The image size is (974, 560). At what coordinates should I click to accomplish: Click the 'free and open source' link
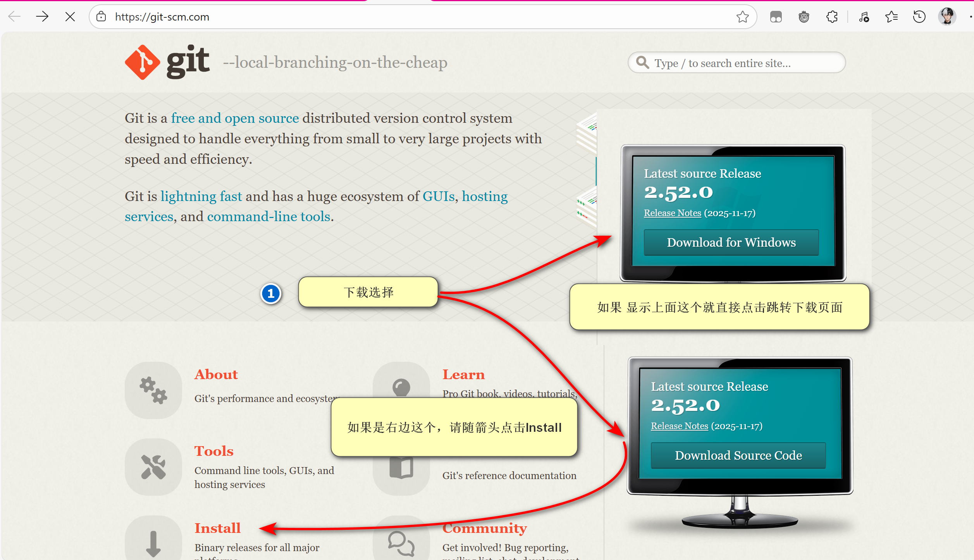click(234, 118)
